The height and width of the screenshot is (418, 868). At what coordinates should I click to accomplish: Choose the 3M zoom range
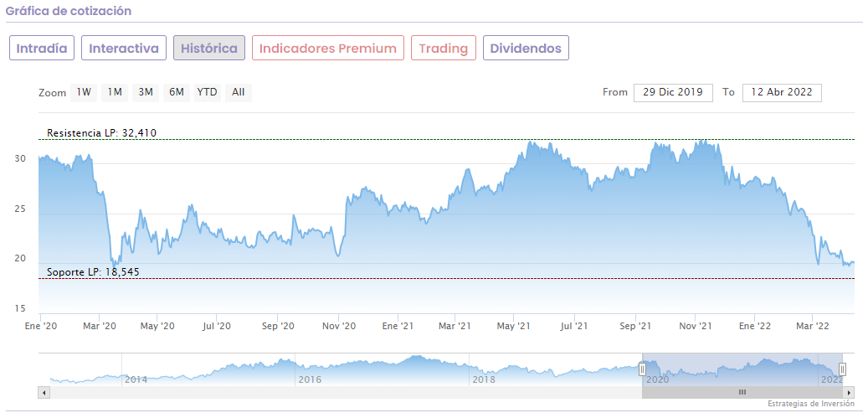146,92
